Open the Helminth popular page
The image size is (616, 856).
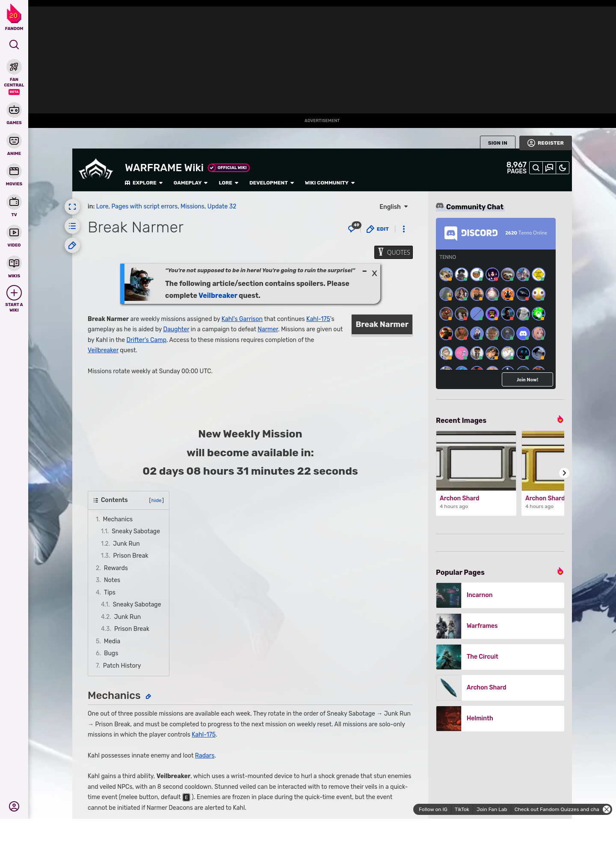(500, 718)
